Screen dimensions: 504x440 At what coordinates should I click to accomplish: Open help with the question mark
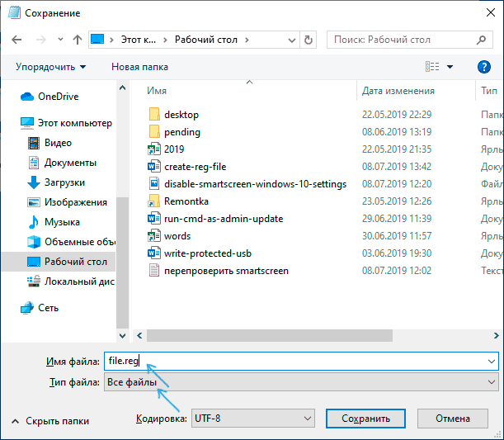pos(483,67)
